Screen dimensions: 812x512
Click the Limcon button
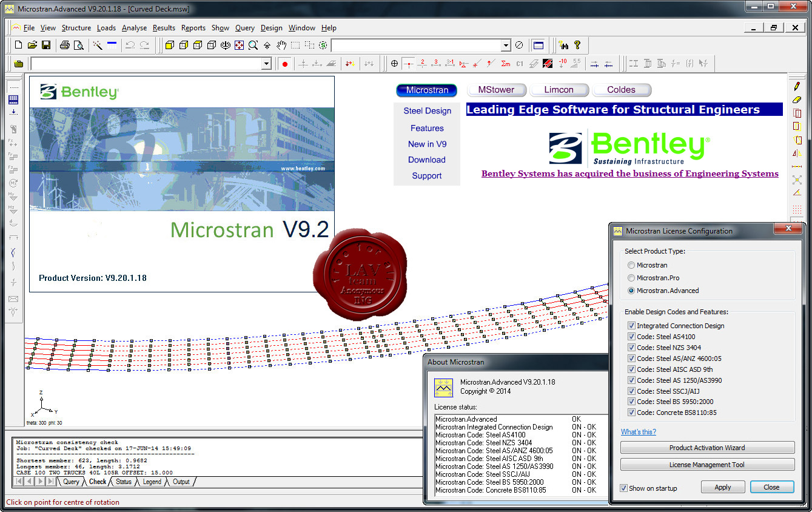(559, 90)
